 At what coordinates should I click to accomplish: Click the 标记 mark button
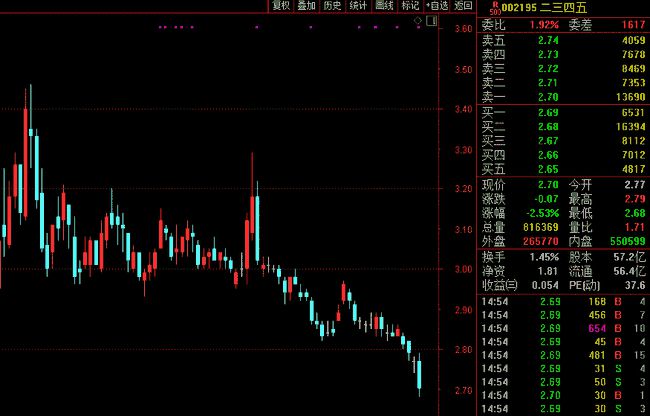click(x=410, y=6)
